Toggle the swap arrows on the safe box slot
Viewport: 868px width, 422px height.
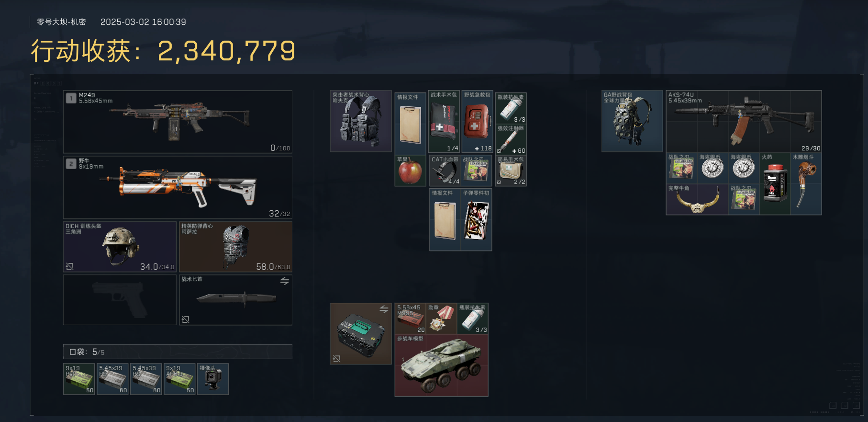[x=384, y=309]
